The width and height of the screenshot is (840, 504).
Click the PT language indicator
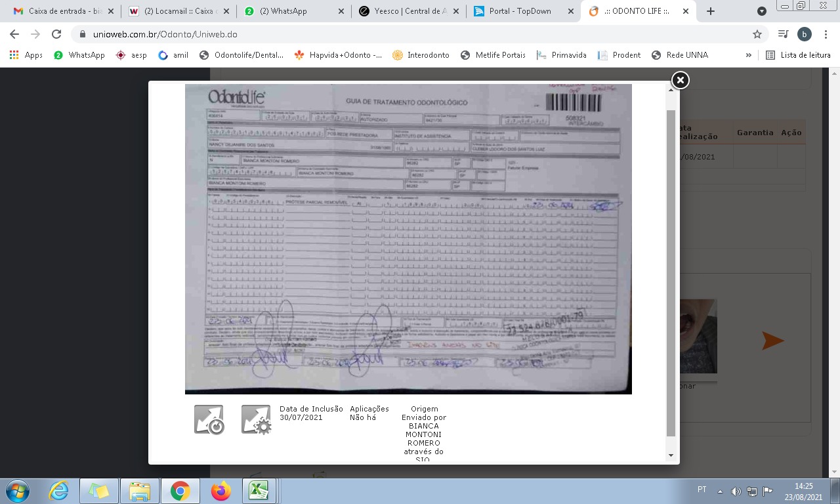[702, 490]
